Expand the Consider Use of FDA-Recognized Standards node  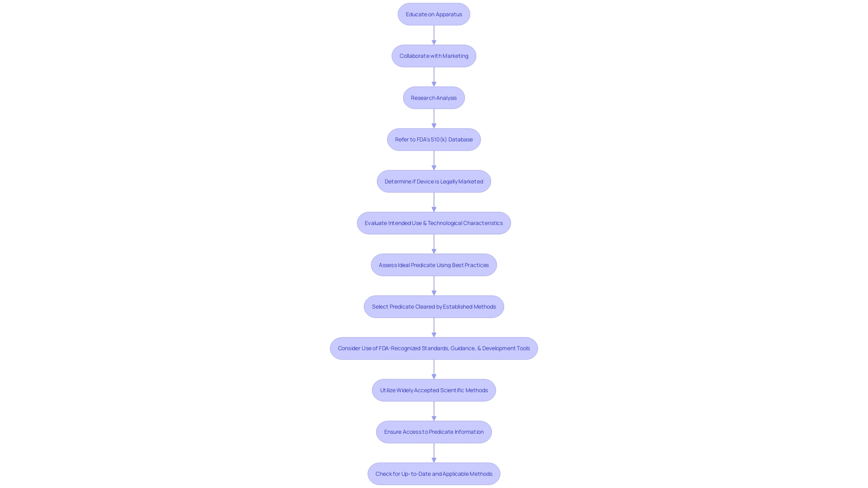click(434, 348)
